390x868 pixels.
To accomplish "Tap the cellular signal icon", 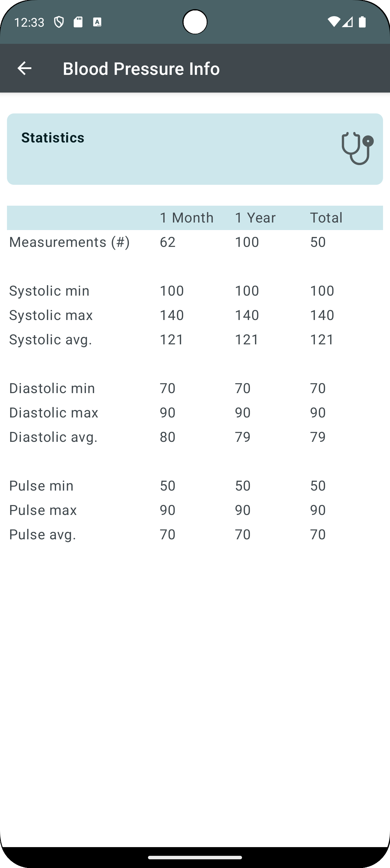I will (348, 22).
